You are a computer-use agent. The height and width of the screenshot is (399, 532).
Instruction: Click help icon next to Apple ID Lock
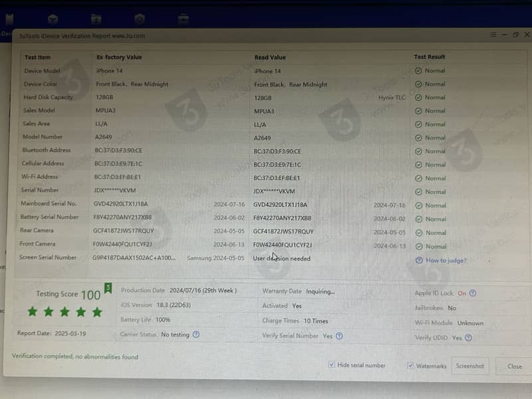(x=473, y=293)
